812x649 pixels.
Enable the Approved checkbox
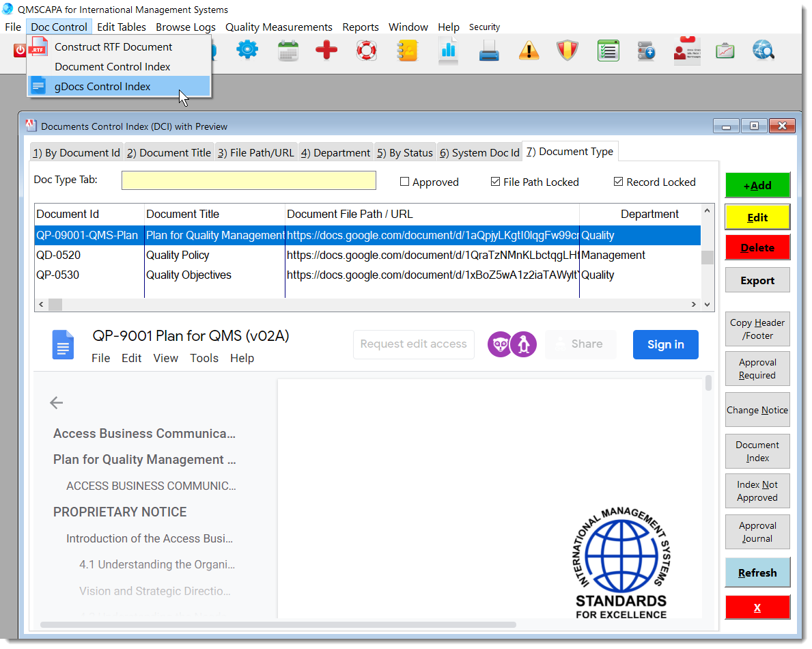pyautogui.click(x=405, y=182)
